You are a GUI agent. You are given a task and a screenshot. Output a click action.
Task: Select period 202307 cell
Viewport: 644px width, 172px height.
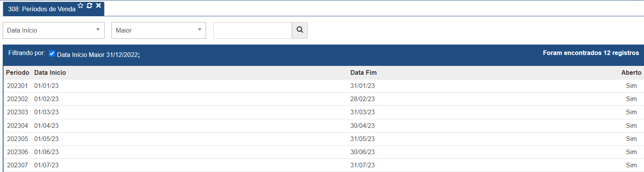[17, 165]
